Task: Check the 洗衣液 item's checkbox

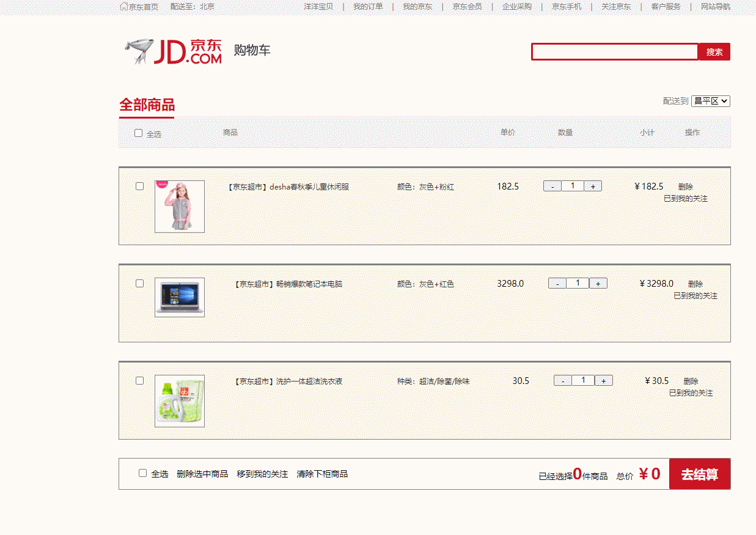Action: click(139, 380)
